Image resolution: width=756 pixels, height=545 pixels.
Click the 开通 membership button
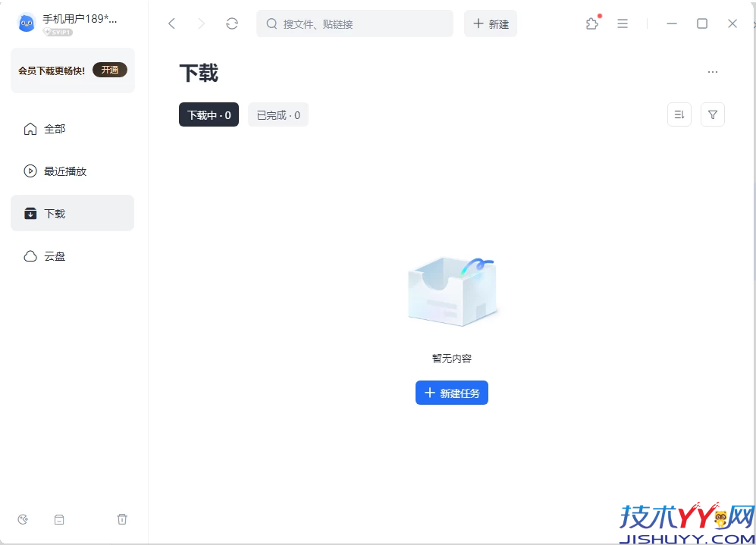click(110, 69)
